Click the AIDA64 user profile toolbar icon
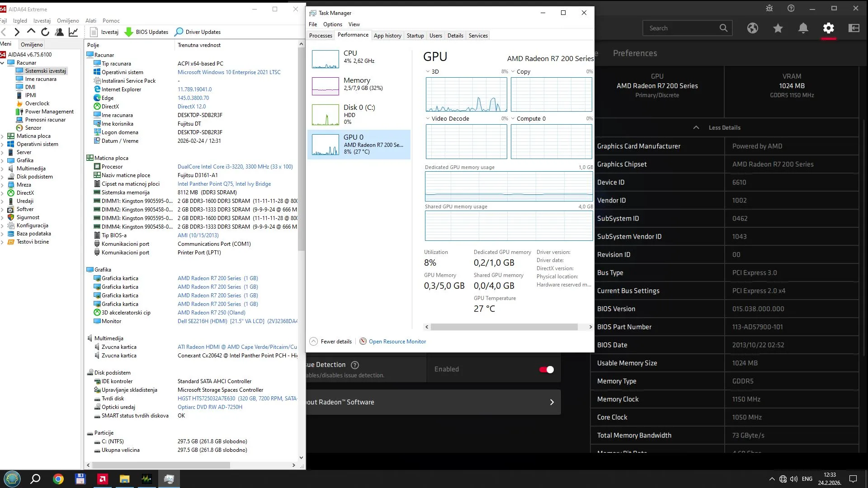Screen dimensions: 868x488 pyautogui.click(x=59, y=32)
